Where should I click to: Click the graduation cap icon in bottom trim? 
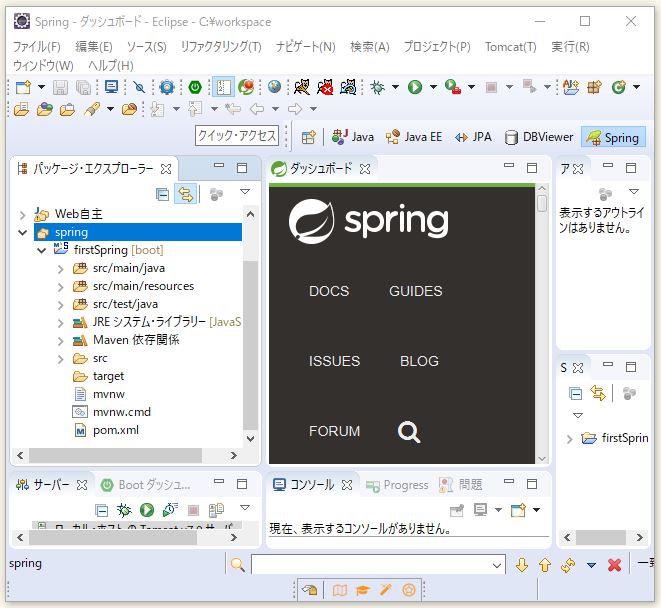tap(363, 590)
